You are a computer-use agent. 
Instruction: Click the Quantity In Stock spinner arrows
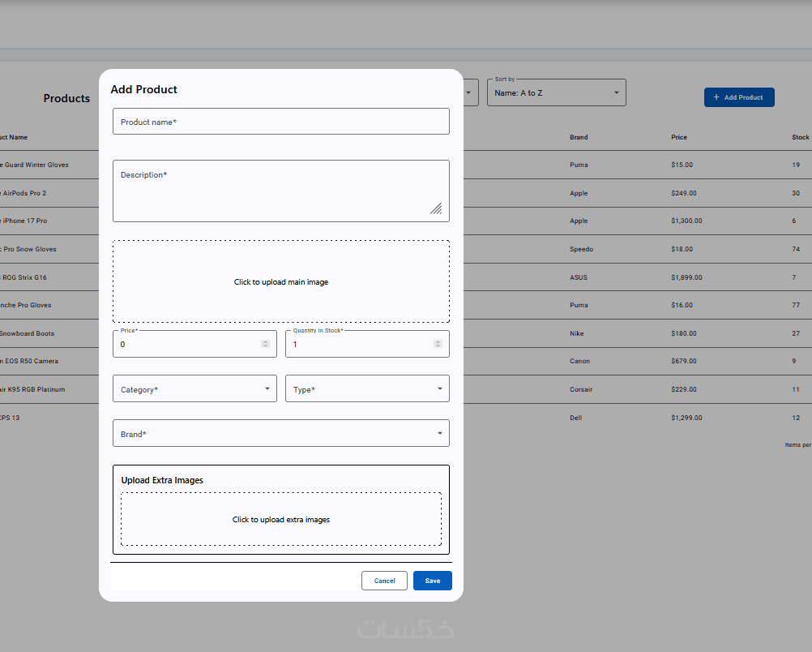(438, 344)
